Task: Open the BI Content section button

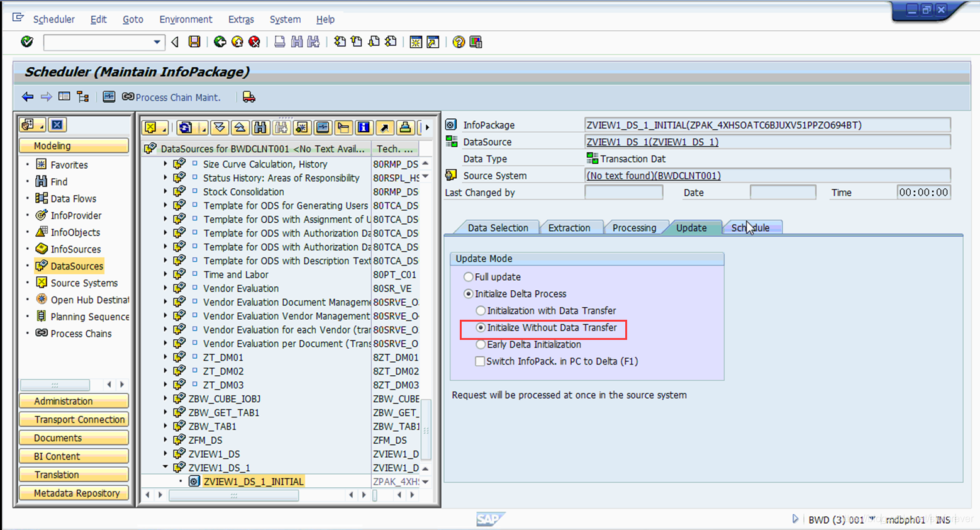Action: pyautogui.click(x=74, y=456)
